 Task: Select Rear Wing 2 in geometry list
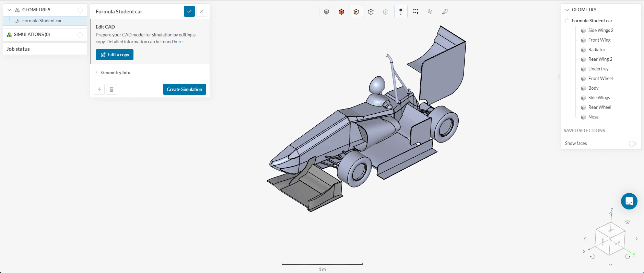[600, 59]
